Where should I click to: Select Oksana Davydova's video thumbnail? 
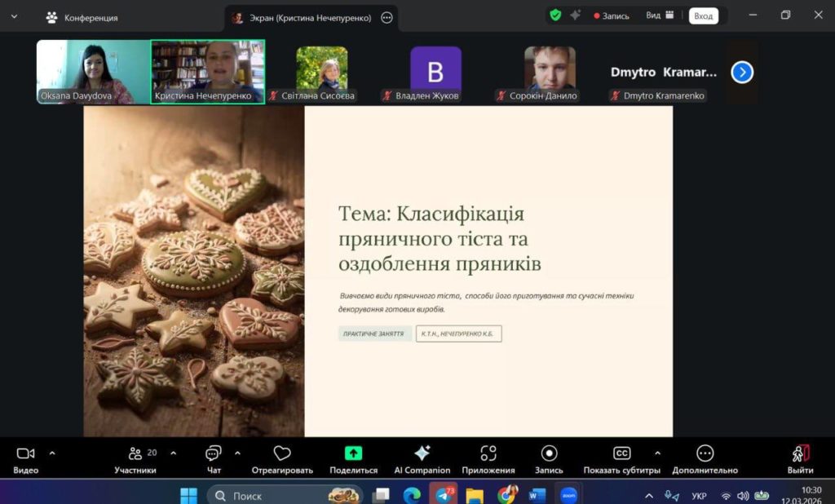[x=93, y=72]
